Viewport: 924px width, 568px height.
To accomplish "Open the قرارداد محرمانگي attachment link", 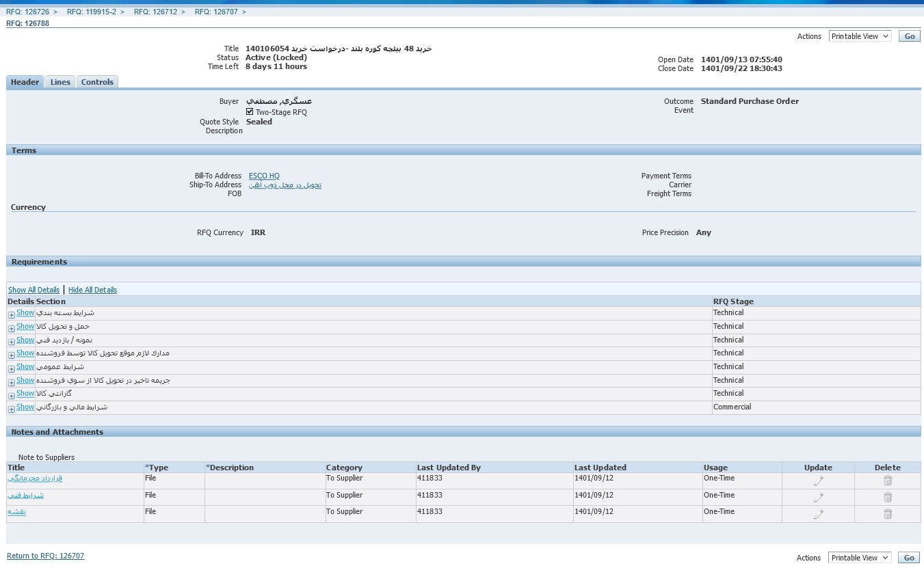I will click(35, 478).
